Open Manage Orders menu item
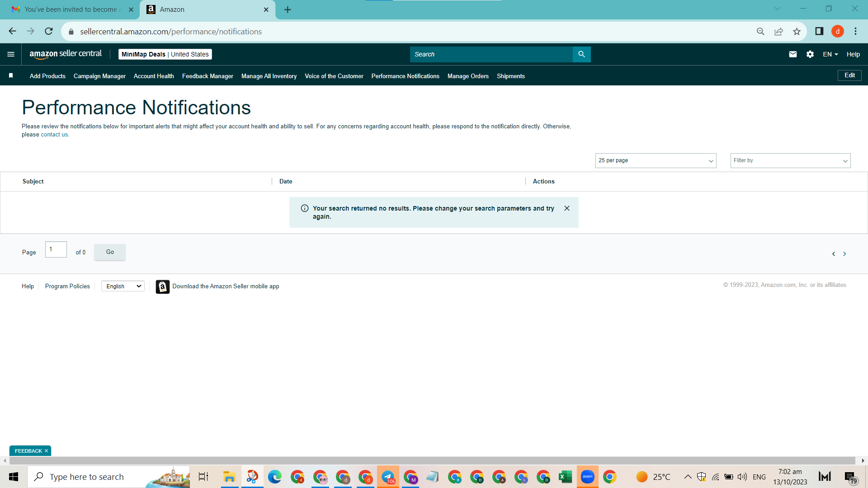The height and width of the screenshot is (488, 868). click(468, 76)
